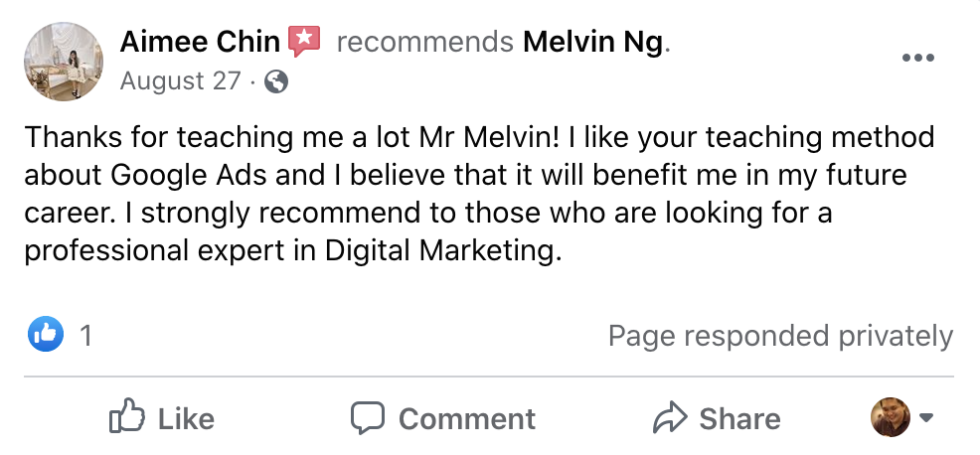This screenshot has height=455, width=980.
Task: Click the curved arrow Share icon
Action: (x=670, y=418)
